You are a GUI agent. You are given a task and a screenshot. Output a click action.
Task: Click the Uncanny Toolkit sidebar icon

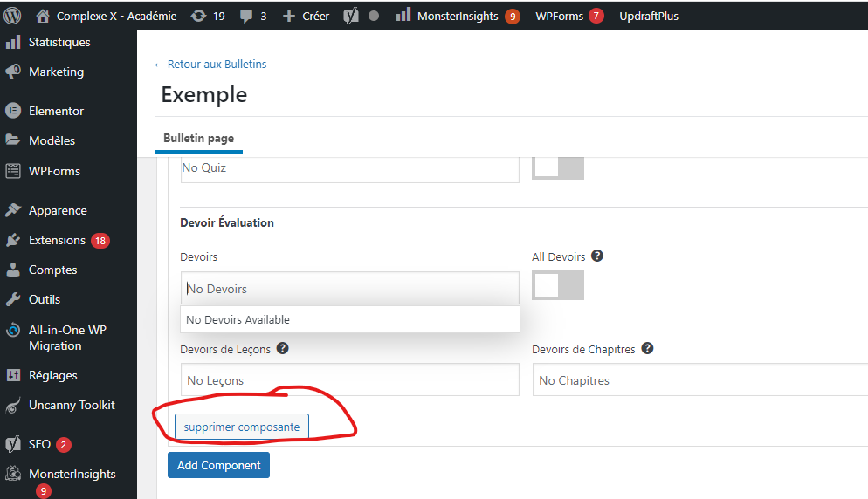[x=13, y=406]
